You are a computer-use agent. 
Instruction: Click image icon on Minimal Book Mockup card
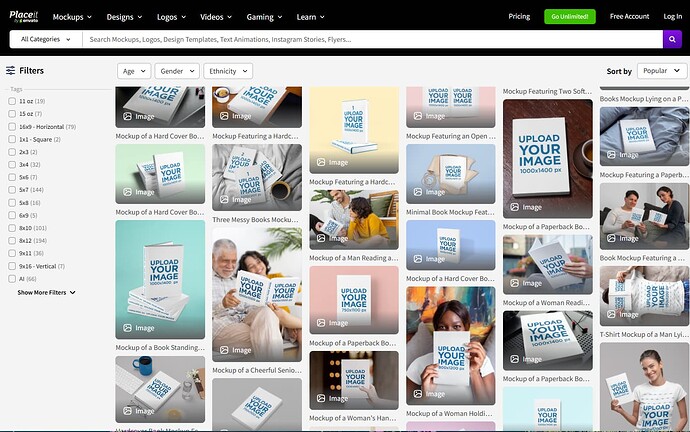tap(418, 192)
